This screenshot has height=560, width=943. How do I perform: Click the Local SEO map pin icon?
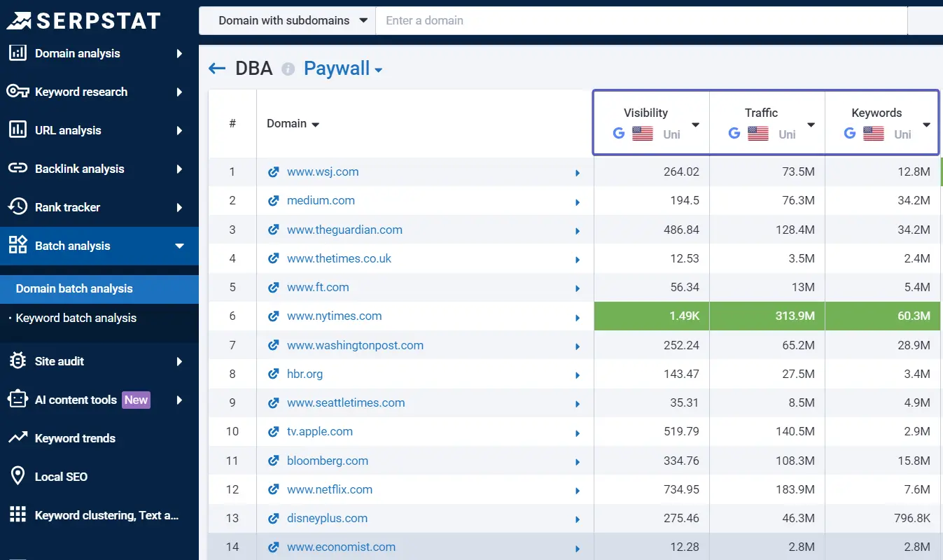[x=18, y=476]
